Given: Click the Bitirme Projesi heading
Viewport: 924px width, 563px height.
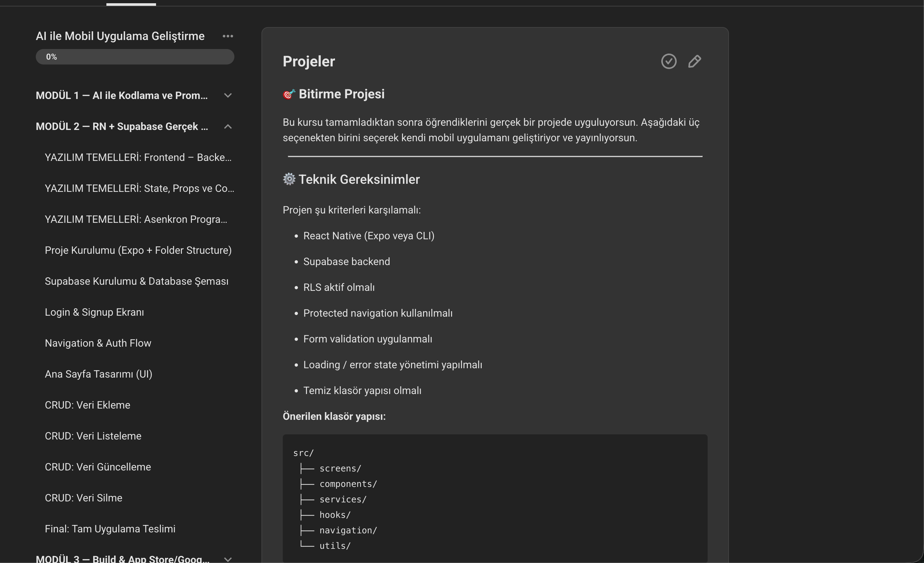Looking at the screenshot, I should tap(341, 94).
